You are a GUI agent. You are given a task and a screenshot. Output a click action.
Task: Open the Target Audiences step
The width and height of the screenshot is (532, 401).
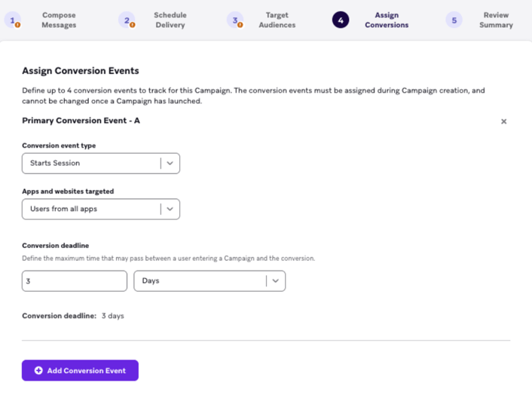coord(277,20)
